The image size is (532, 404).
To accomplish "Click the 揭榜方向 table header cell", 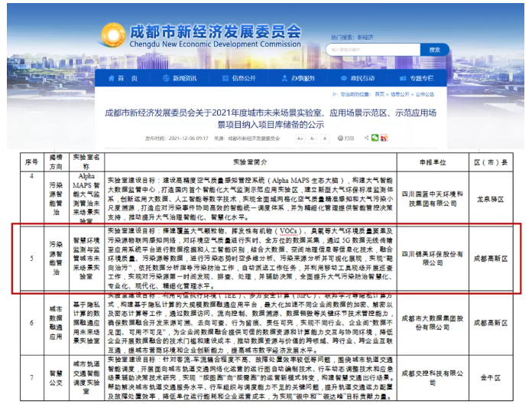I will click(57, 162).
